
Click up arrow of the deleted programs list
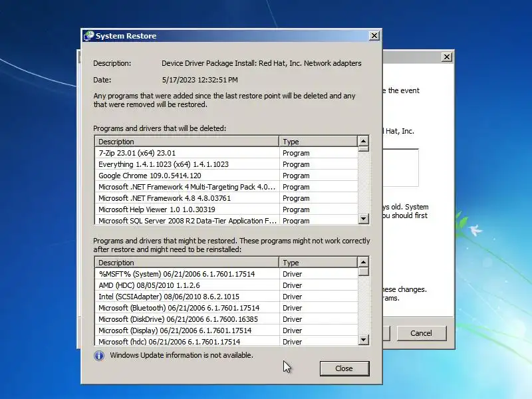click(363, 141)
